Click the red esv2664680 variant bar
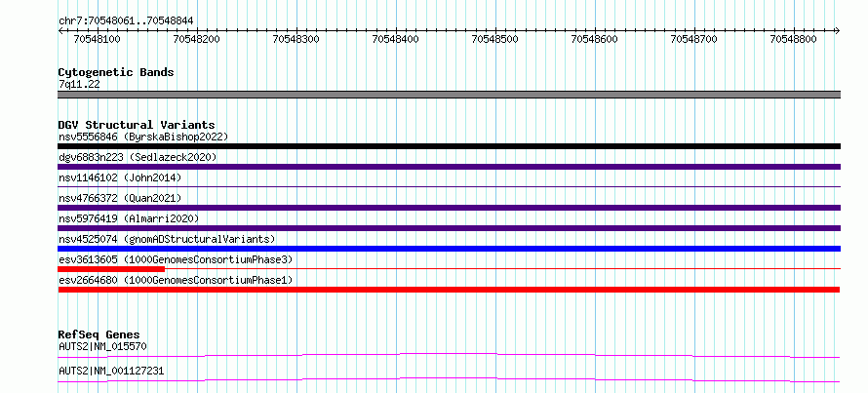This screenshot has height=393, width=868. point(449,290)
